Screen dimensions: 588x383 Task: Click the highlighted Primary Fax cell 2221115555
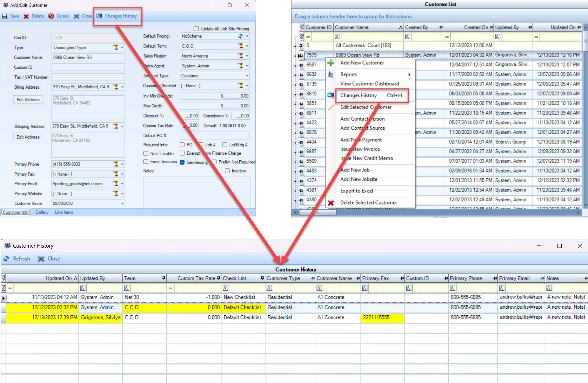[x=382, y=317]
